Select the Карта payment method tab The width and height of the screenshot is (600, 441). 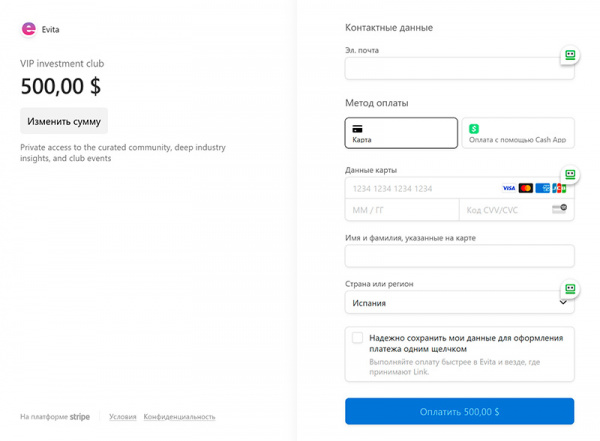[x=401, y=133]
